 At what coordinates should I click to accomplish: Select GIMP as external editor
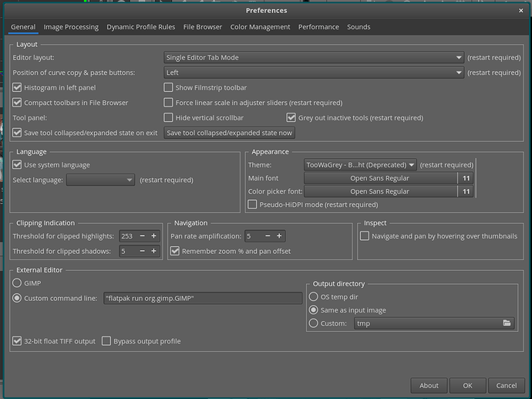[x=18, y=283]
